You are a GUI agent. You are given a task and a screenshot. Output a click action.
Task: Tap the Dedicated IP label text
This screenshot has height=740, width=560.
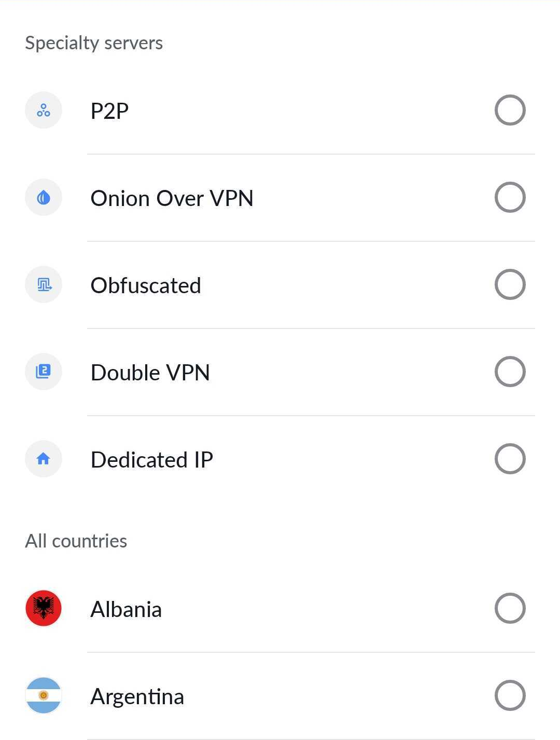coord(151,460)
